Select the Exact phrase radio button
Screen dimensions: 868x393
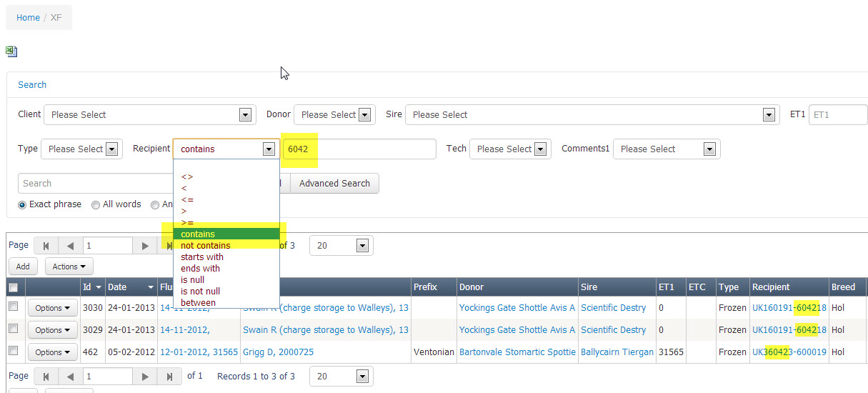[x=23, y=205]
